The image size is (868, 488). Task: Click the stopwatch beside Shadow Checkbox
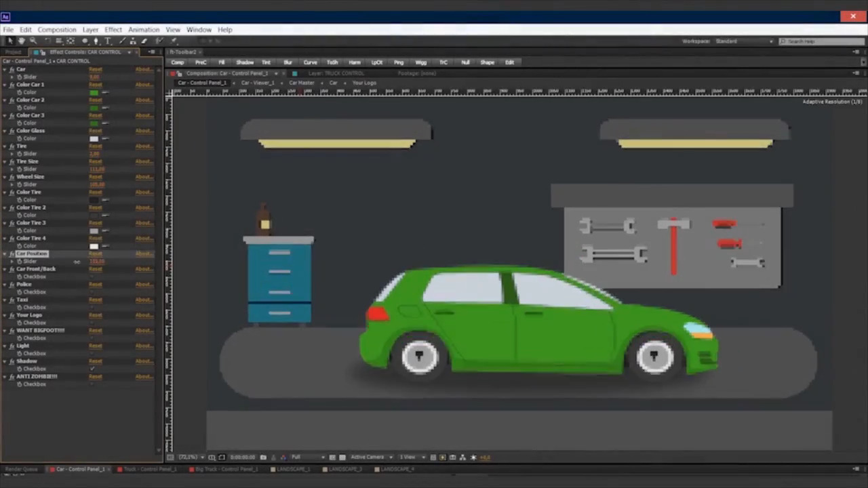[x=20, y=369]
